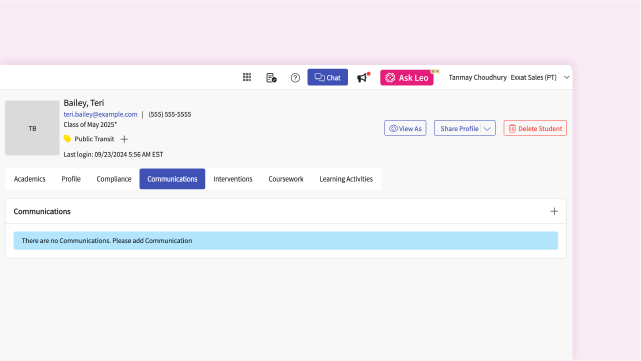The height and width of the screenshot is (361, 641).
Task: Click Last login timestamp text
Action: coord(113,155)
